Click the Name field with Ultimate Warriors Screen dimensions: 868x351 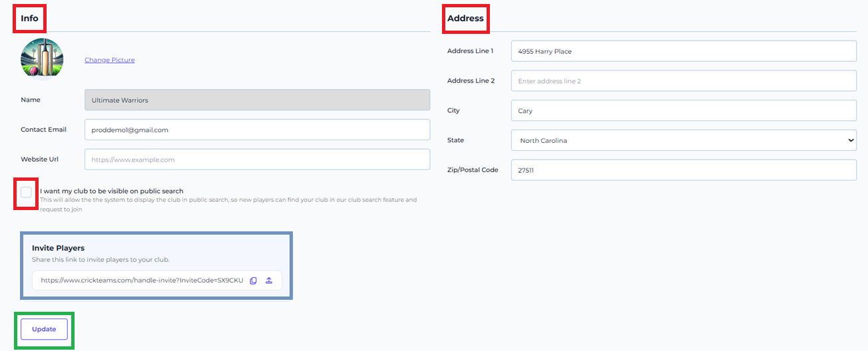click(x=257, y=100)
